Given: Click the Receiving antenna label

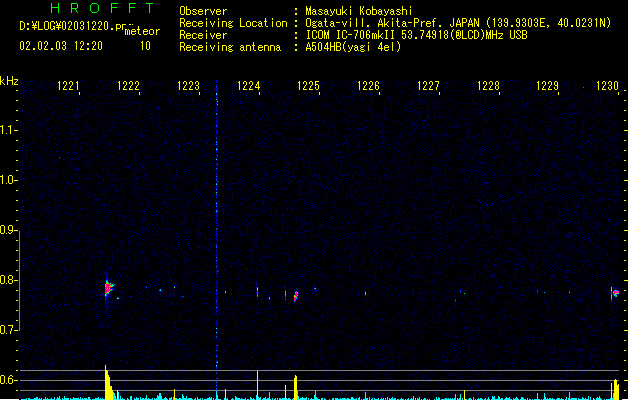Looking at the screenshot, I should tap(230, 47).
